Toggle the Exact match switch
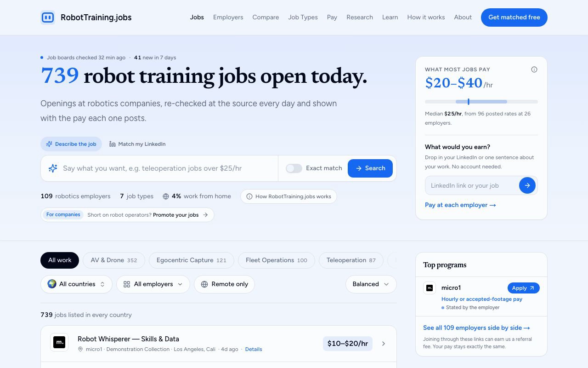The image size is (588, 368). [294, 168]
